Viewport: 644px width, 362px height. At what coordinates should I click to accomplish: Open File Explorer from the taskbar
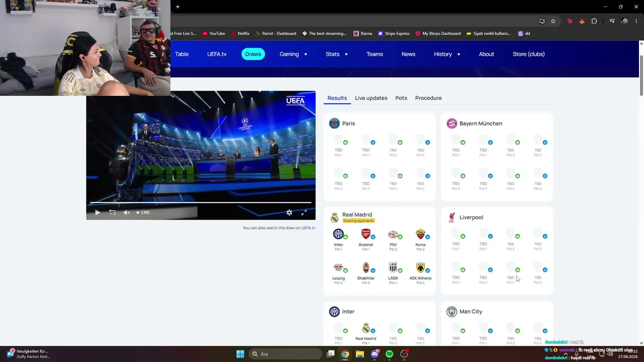pyautogui.click(x=360, y=354)
